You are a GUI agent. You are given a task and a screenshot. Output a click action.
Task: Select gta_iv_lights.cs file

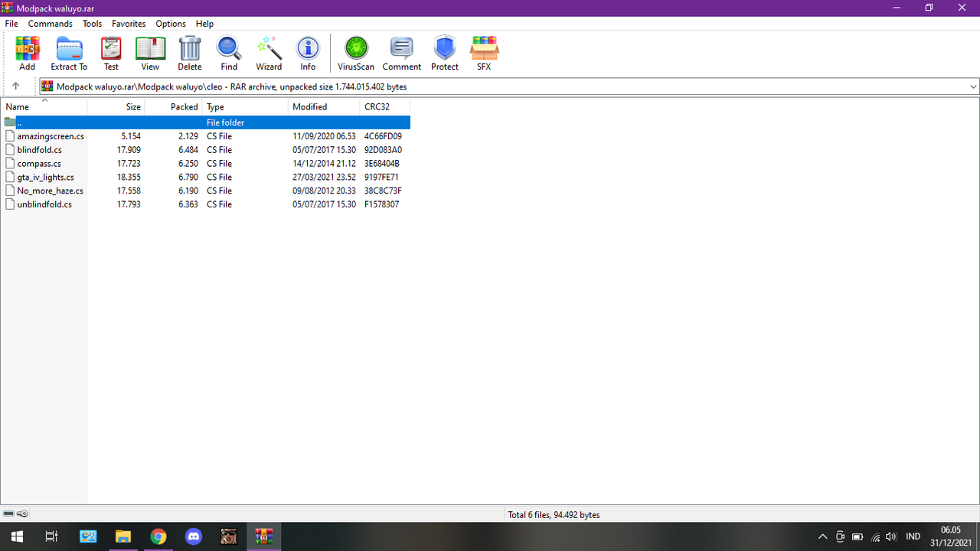pos(46,178)
